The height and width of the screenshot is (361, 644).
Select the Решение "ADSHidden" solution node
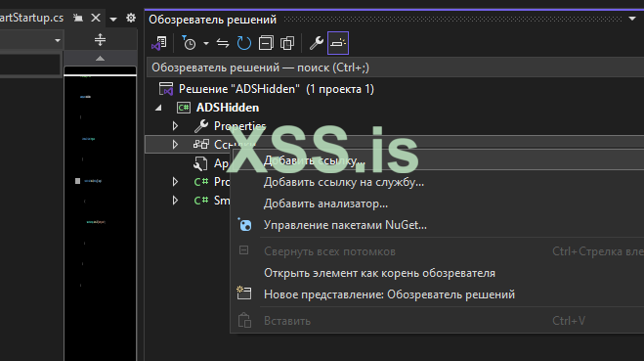276,89
